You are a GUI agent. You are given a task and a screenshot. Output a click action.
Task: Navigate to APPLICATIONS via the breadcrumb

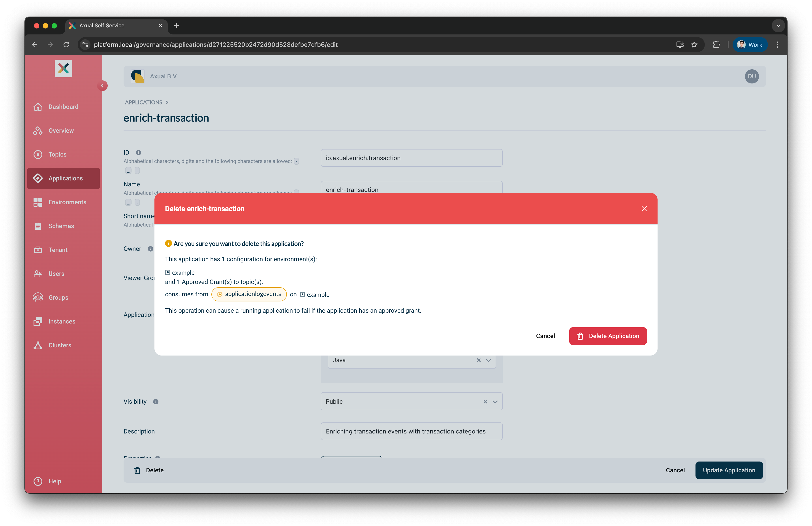click(144, 102)
